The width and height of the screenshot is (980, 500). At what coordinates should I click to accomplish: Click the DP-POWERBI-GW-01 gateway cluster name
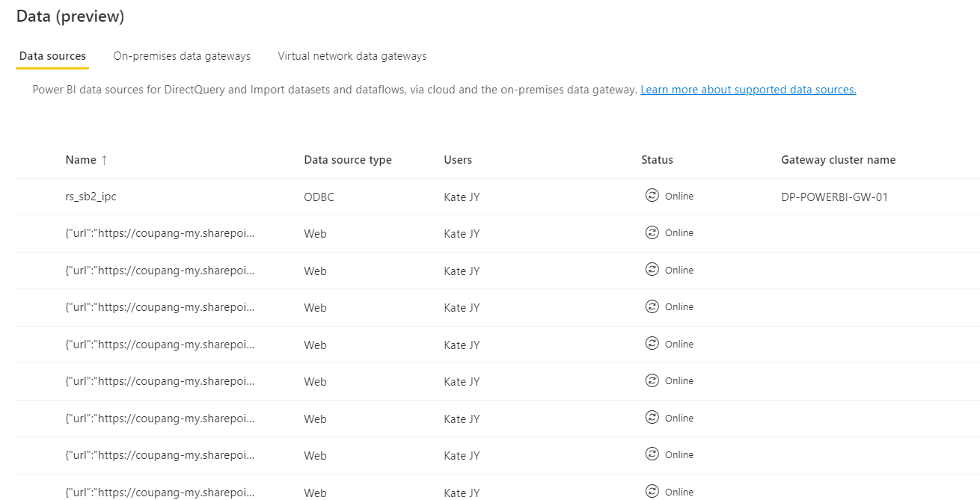coord(834,197)
